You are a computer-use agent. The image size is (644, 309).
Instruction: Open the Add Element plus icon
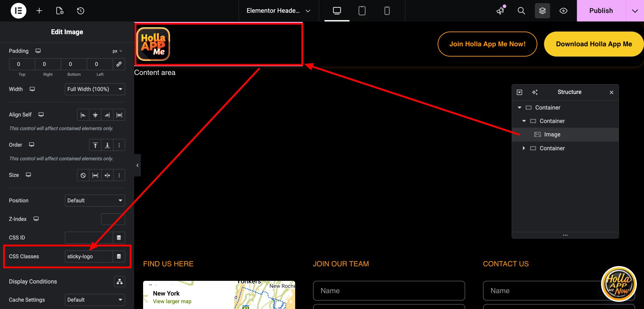point(39,11)
